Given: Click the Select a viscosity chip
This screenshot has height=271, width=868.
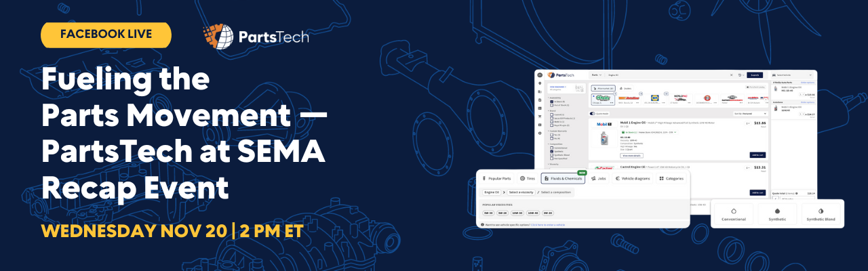Looking at the screenshot, I should [521, 192].
